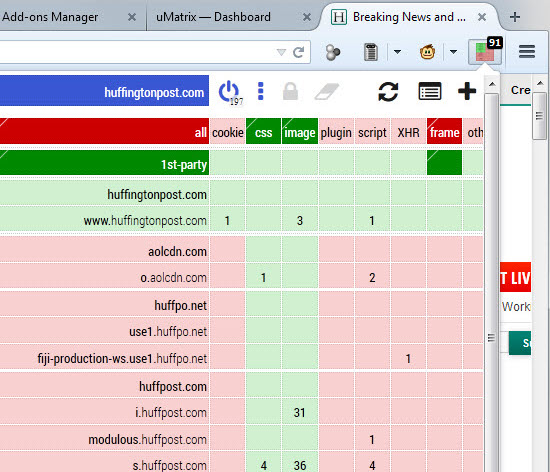Click image cell showing 3 for www.huffingtonpost.com

(300, 219)
